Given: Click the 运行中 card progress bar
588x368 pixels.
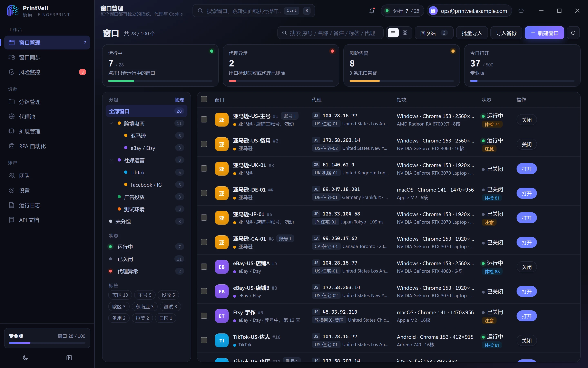Looking at the screenshot, I should coord(160,81).
